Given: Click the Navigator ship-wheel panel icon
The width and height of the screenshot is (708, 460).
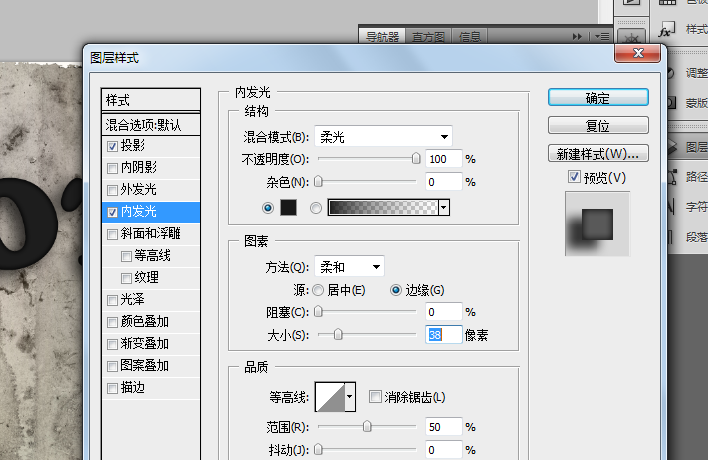Looking at the screenshot, I should 631,38.
